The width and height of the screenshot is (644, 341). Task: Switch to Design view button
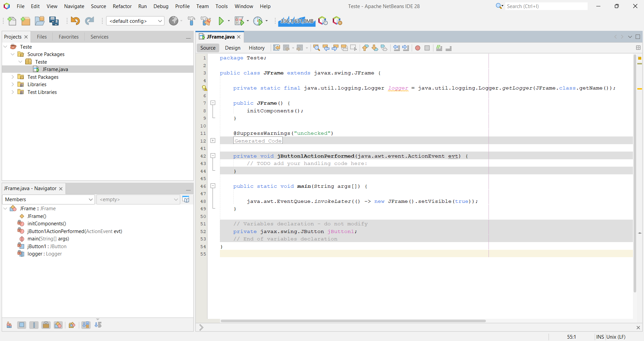232,48
